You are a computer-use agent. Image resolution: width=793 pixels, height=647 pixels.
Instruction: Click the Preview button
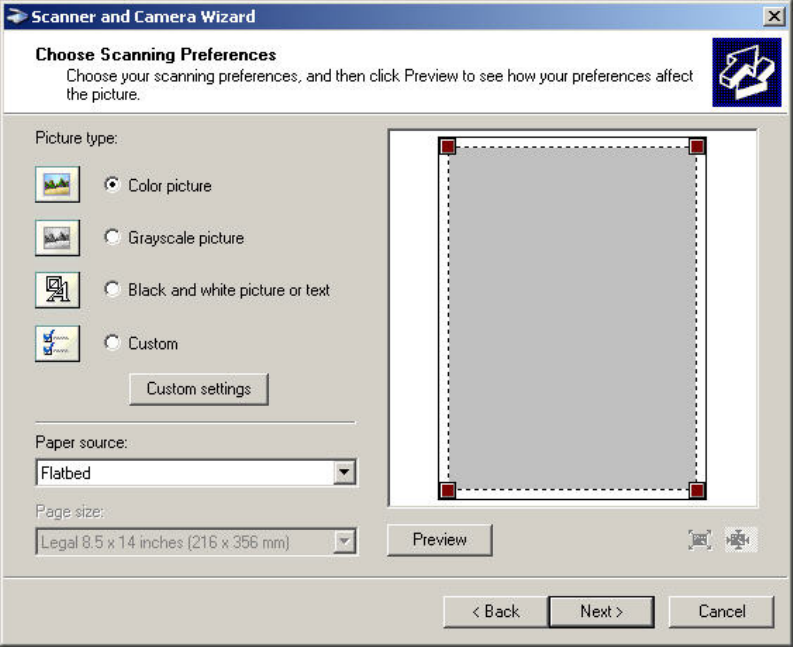[440, 540]
